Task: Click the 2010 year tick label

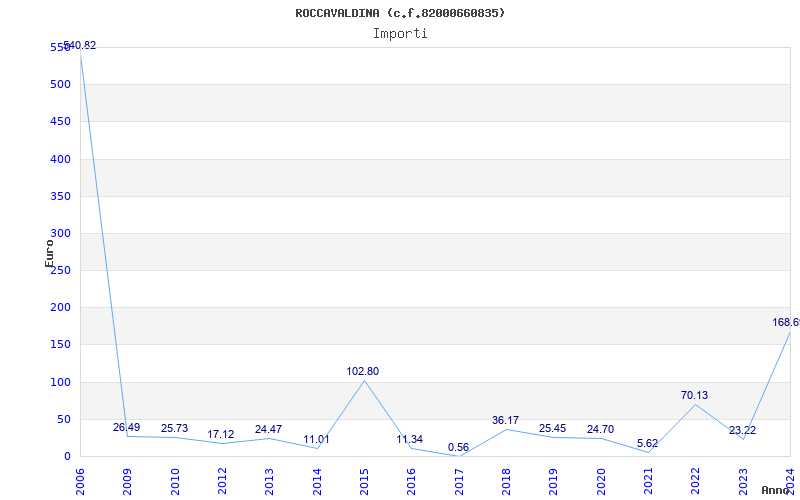Action: [174, 481]
